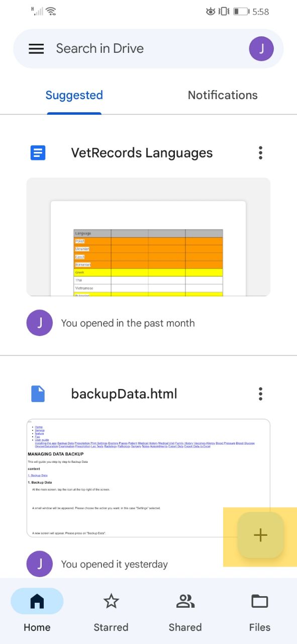
Task: Open more options for backupData.html
Action: (260, 393)
